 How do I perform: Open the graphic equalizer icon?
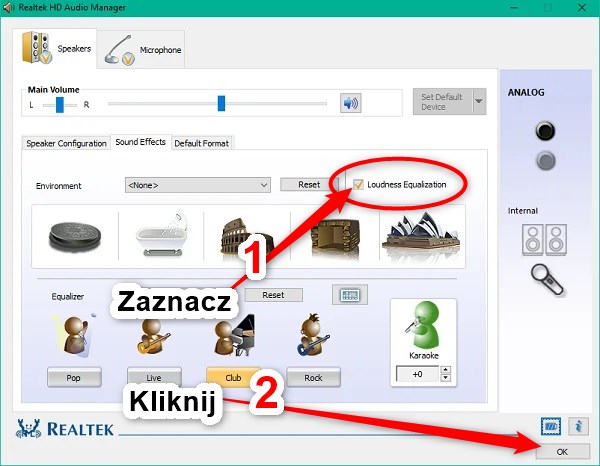point(350,295)
